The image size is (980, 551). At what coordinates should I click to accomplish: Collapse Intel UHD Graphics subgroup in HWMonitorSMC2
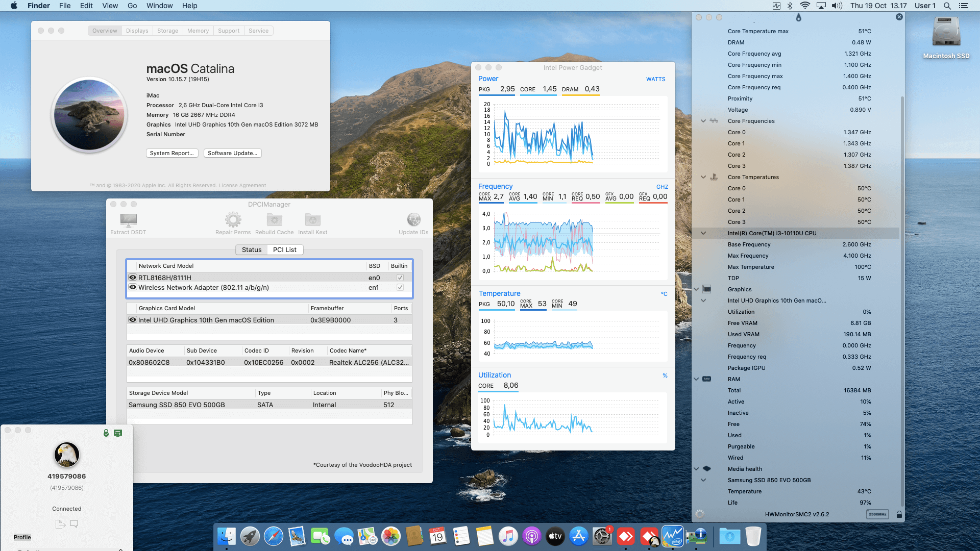click(x=703, y=300)
